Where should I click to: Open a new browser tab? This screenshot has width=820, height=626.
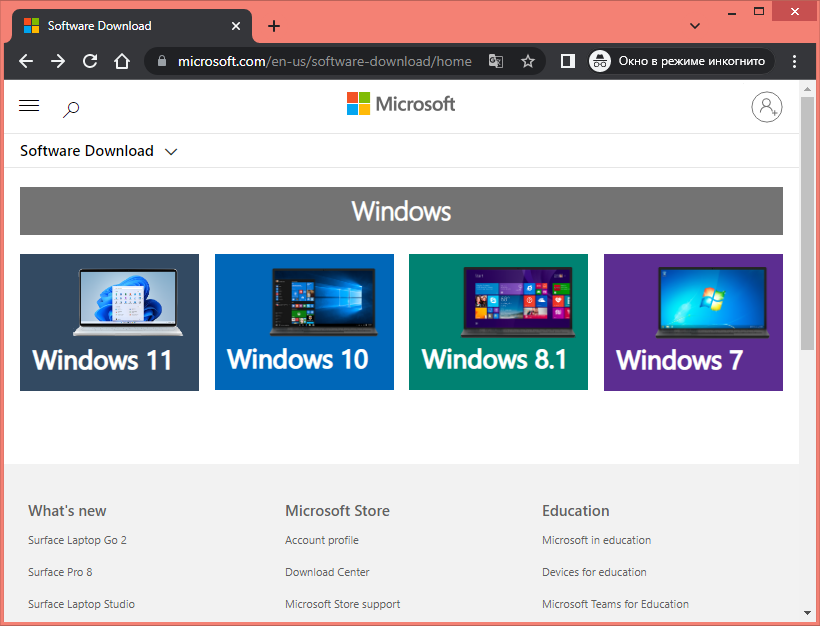click(274, 26)
